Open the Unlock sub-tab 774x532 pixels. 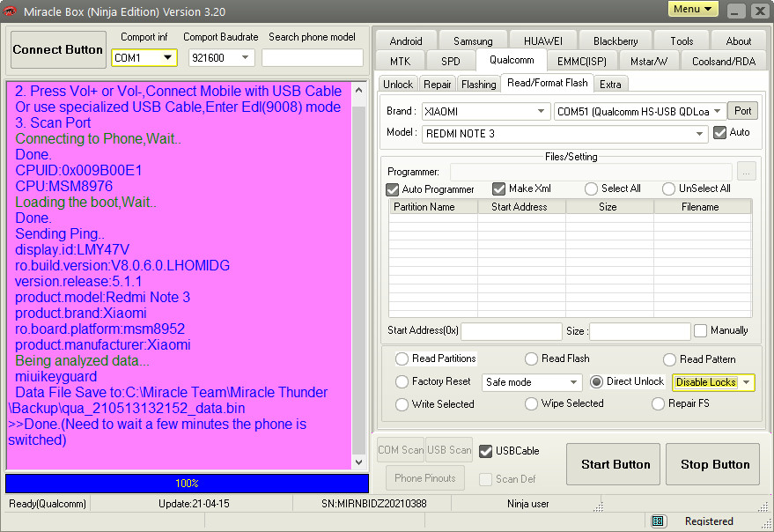(x=398, y=85)
